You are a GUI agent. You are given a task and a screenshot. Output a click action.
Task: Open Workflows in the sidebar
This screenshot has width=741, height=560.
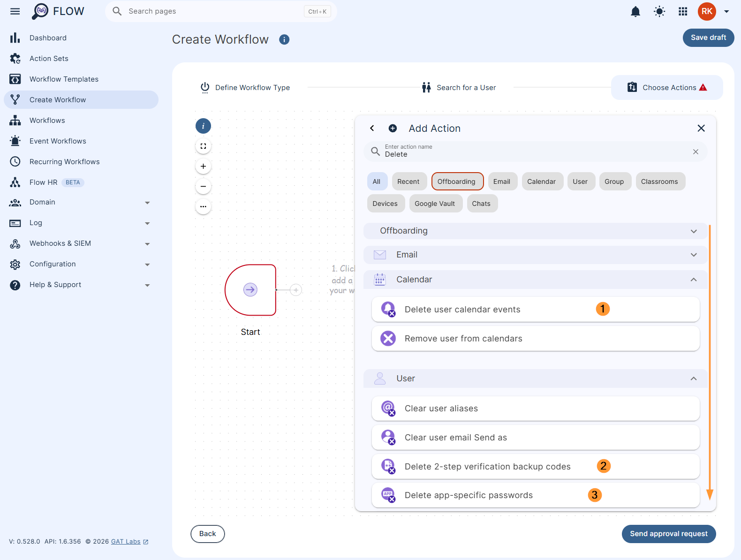tap(81, 121)
